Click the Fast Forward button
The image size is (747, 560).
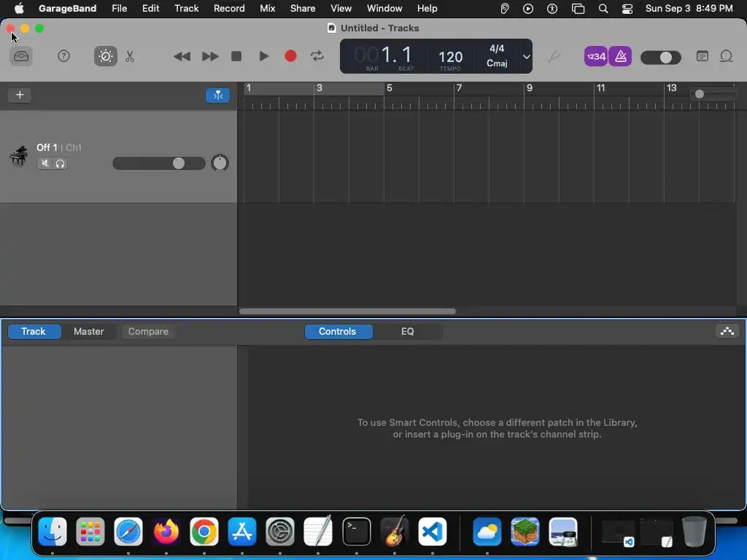coord(210,57)
